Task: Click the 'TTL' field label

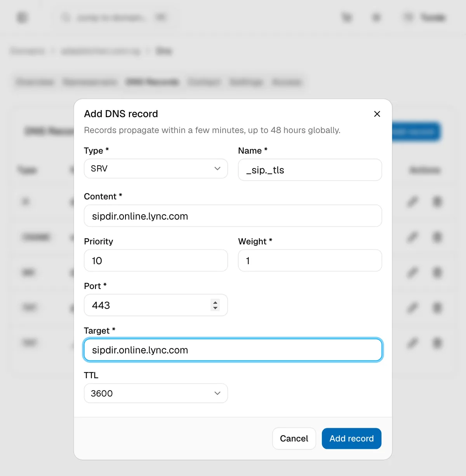Action: coord(91,375)
